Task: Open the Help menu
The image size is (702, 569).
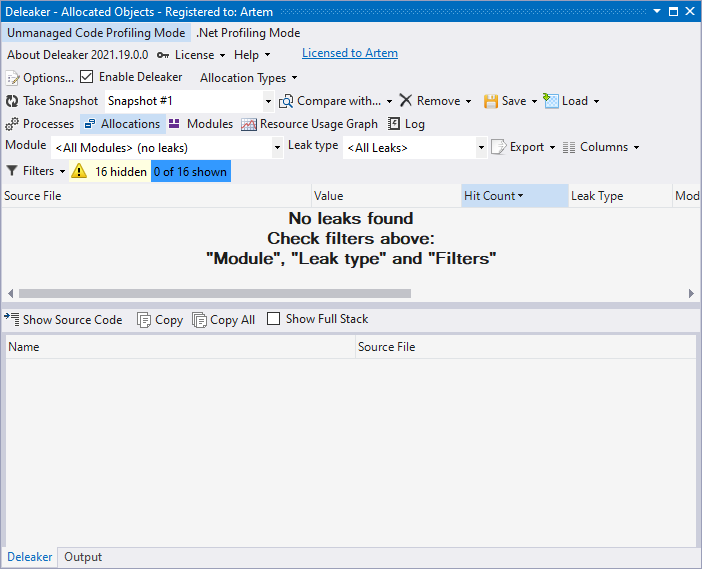Action: coord(252,55)
